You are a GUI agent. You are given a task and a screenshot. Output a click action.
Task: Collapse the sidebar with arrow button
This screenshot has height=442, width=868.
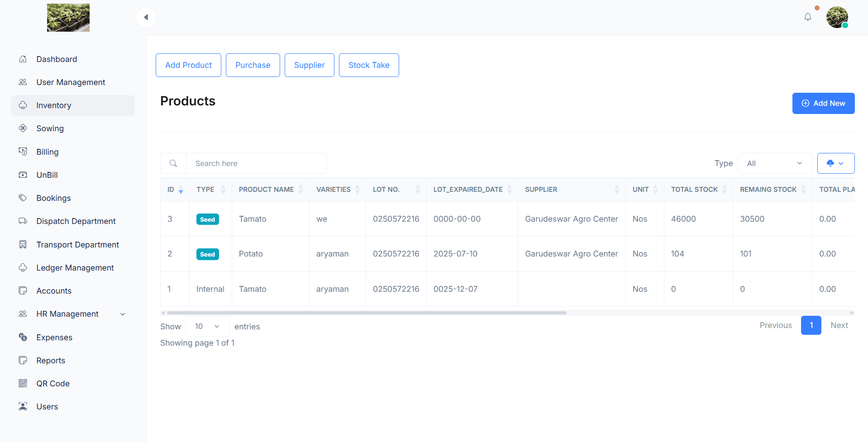click(x=146, y=18)
